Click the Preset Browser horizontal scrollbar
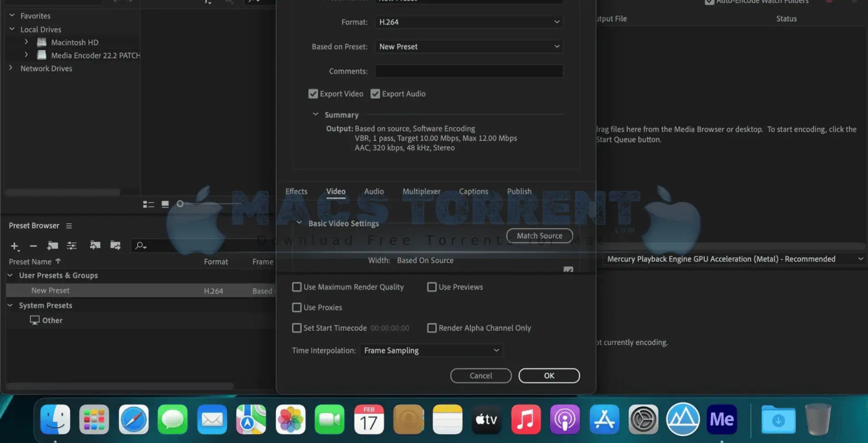The image size is (868, 443). coord(120,386)
